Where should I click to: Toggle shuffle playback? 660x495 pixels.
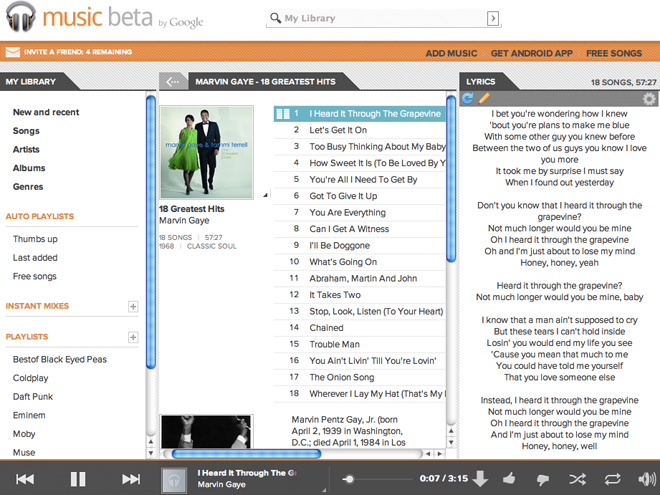click(577, 479)
